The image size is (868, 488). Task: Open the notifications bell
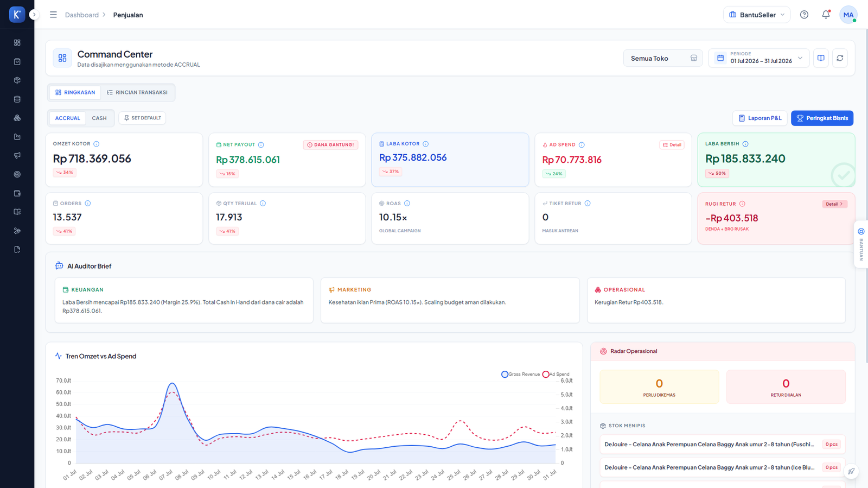point(826,15)
